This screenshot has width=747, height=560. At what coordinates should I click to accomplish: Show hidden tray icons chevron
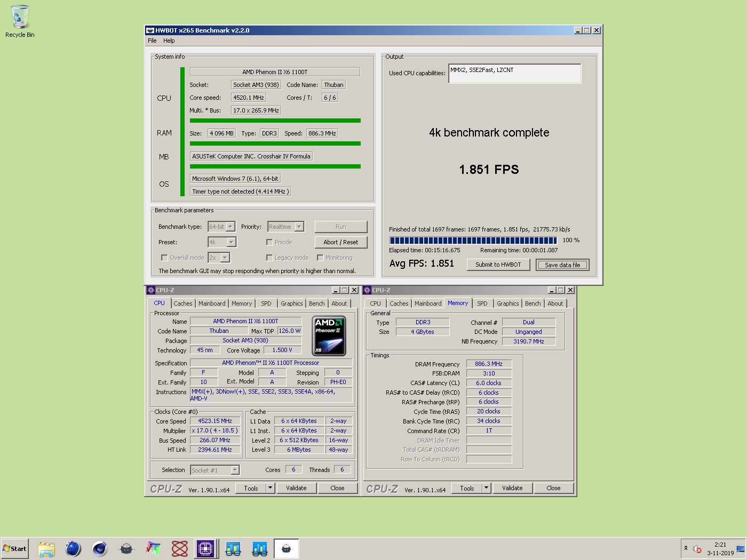686,548
